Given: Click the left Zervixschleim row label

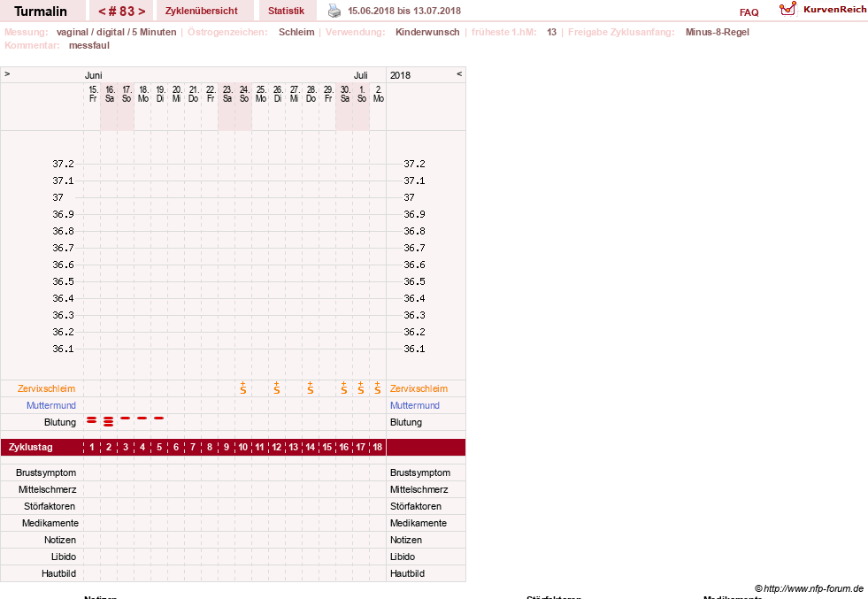Looking at the screenshot, I should [x=46, y=388].
